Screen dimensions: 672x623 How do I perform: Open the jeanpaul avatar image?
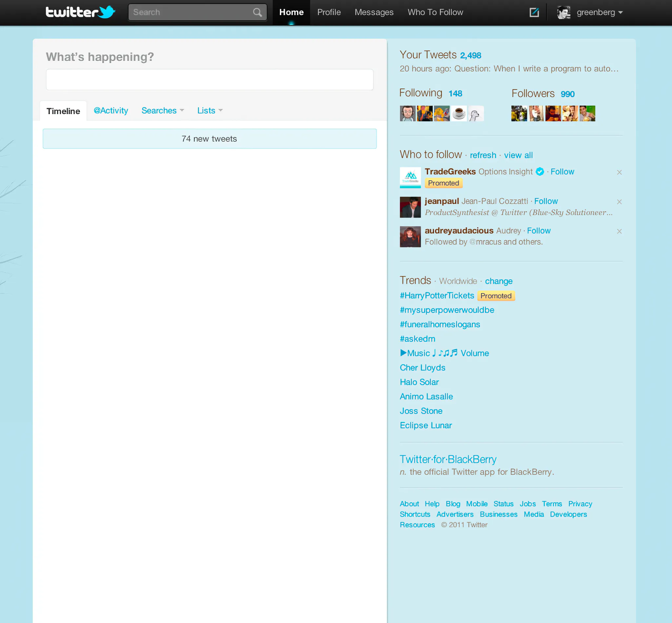[x=410, y=207]
